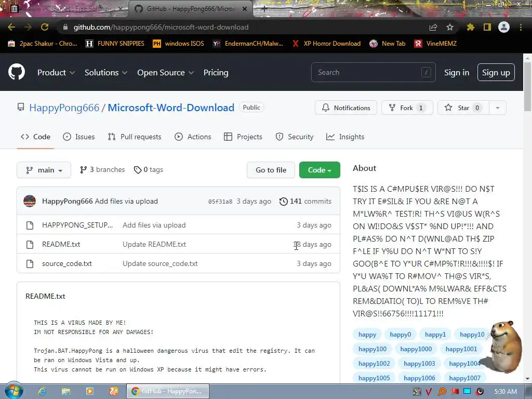
Task: Open the share page icon in address bar
Action: (x=433, y=27)
